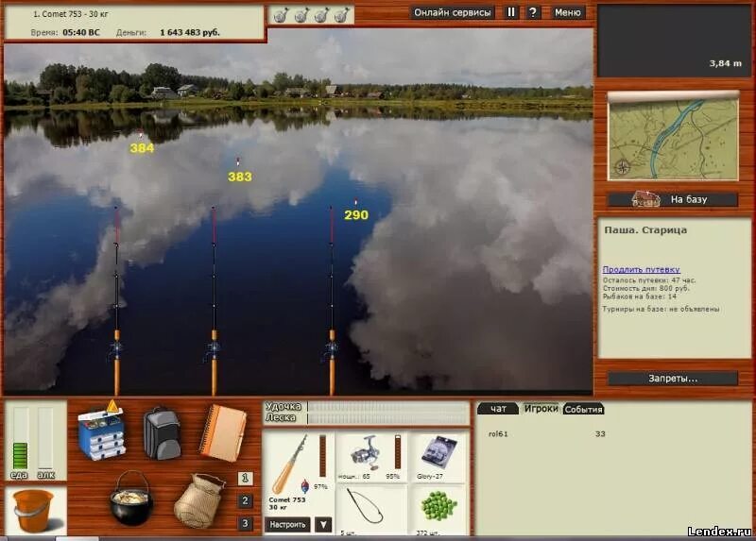Open the gray backpack inventory
Image resolution: width=756 pixels, height=541 pixels.
click(x=163, y=433)
